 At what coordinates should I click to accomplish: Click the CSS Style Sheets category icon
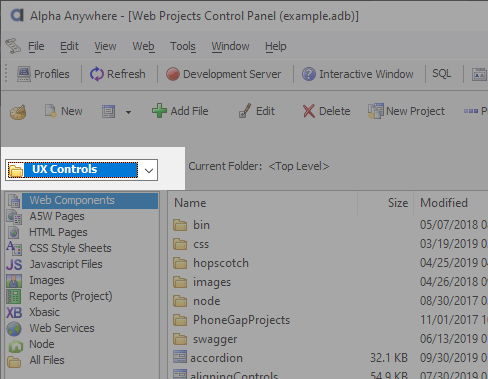click(x=14, y=248)
